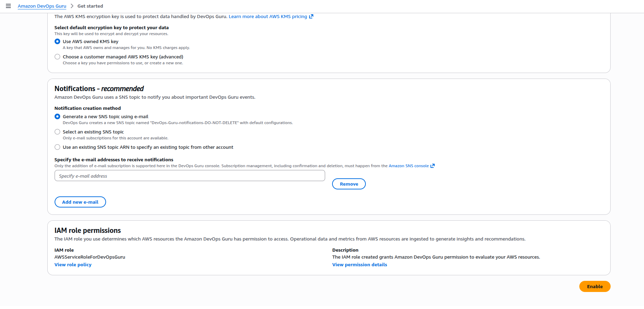Viewport: 644px width, 309px height.
Task: Click the Specify e-mail address field
Action: pos(190,176)
